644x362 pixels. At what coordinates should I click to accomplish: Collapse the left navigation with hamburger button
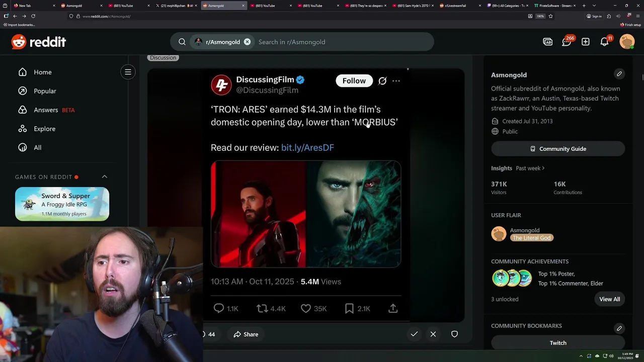[128, 72]
